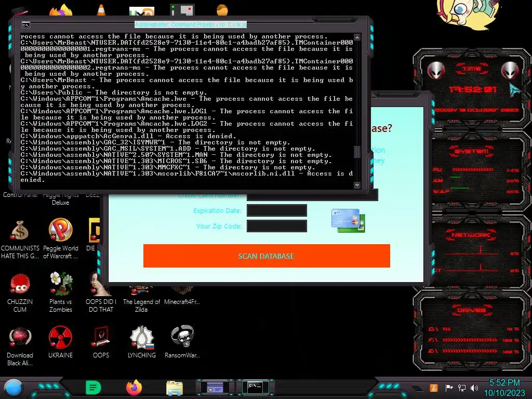Viewport: 532px width, 399px height.
Task: Click the Expiration Date input field
Action: point(277,210)
